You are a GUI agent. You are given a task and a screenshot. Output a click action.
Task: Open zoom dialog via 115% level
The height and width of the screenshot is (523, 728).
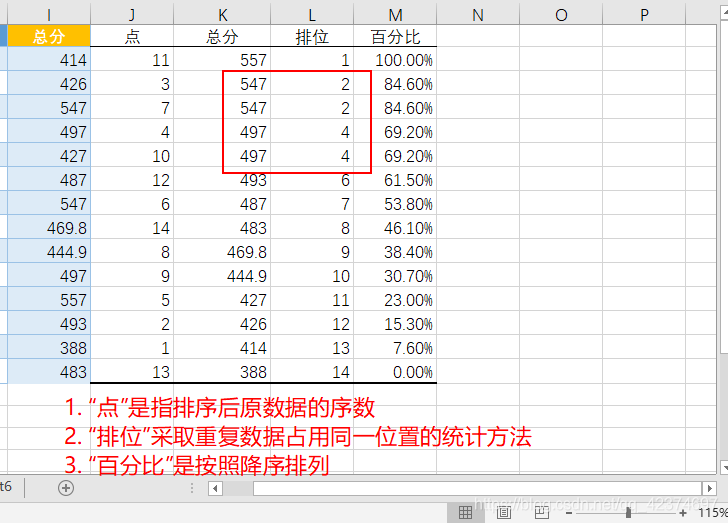713,513
